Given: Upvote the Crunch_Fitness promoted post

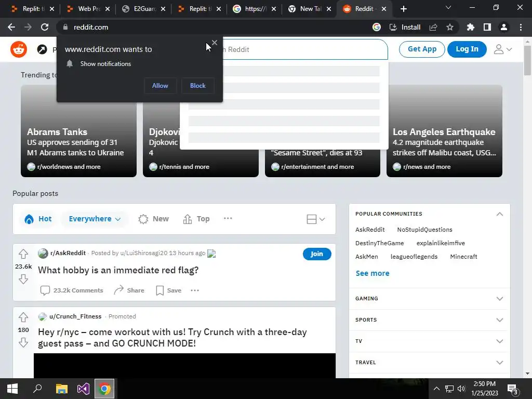Looking at the screenshot, I should coord(23,317).
